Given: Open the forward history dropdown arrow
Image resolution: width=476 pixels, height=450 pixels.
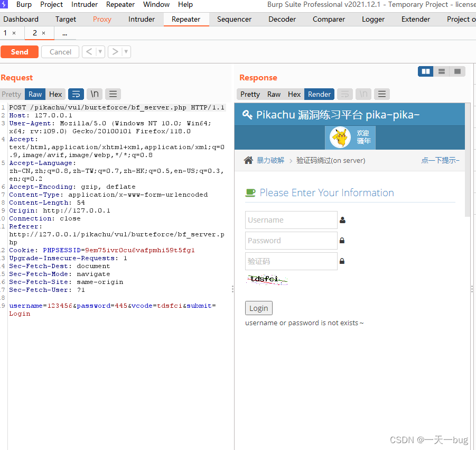Looking at the screenshot, I should tap(126, 52).
